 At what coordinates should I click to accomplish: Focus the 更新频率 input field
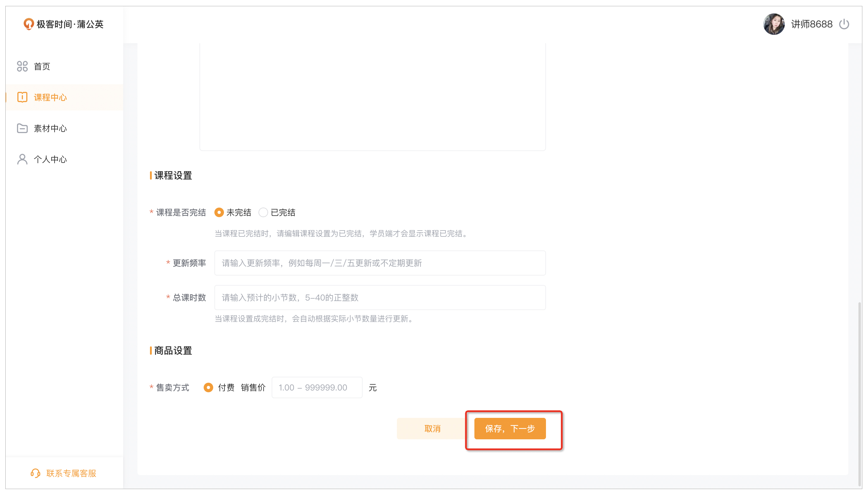380,263
